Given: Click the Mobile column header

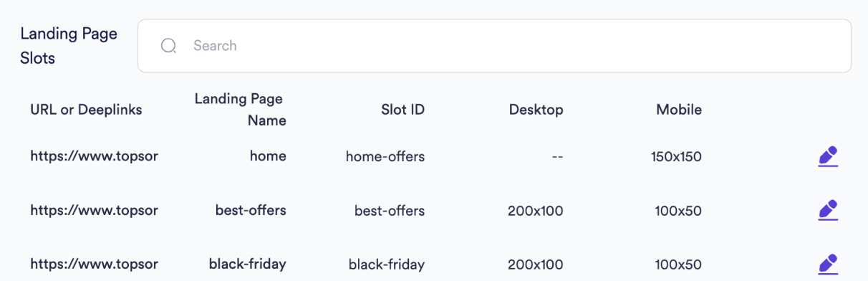Looking at the screenshot, I should pyautogui.click(x=679, y=110).
